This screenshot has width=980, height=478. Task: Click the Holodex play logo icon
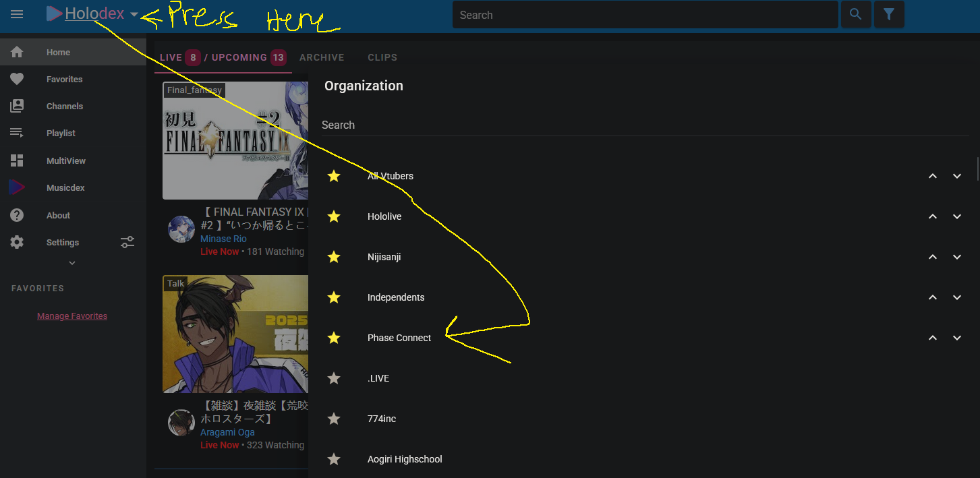(x=55, y=13)
